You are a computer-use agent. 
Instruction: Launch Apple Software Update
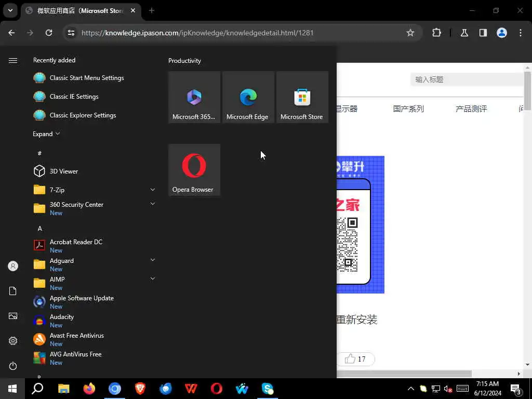point(95,302)
